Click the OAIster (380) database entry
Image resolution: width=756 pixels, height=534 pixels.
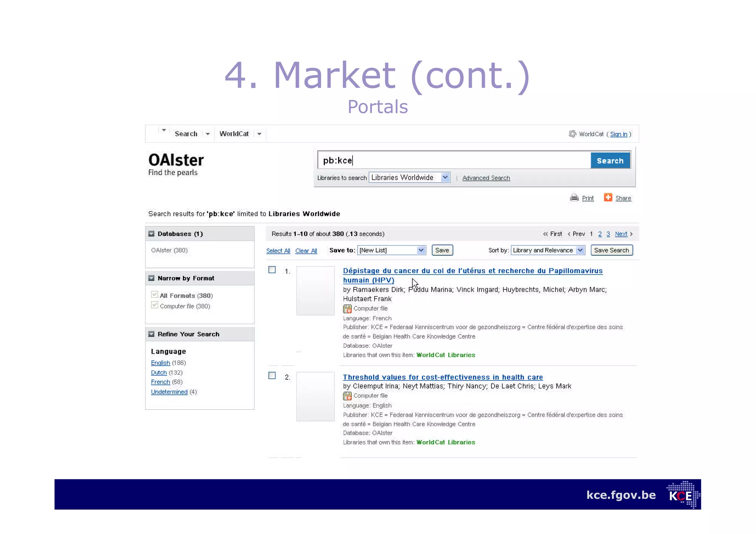tap(169, 250)
